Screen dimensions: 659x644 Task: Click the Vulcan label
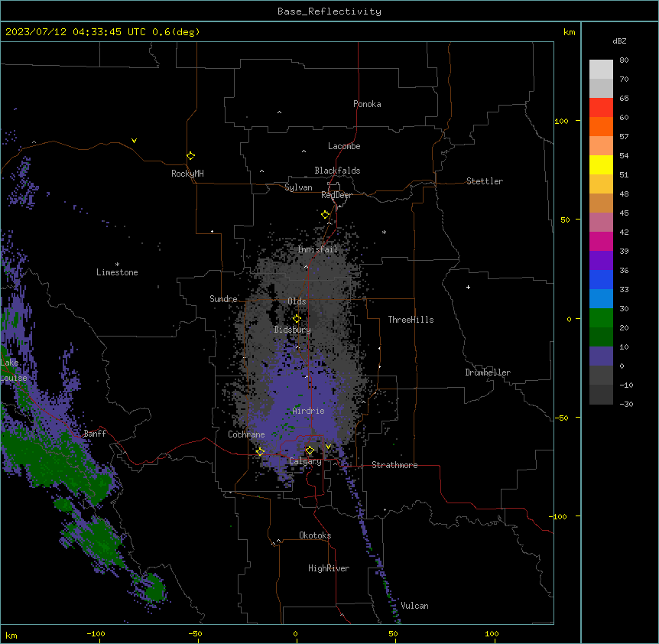click(x=414, y=606)
